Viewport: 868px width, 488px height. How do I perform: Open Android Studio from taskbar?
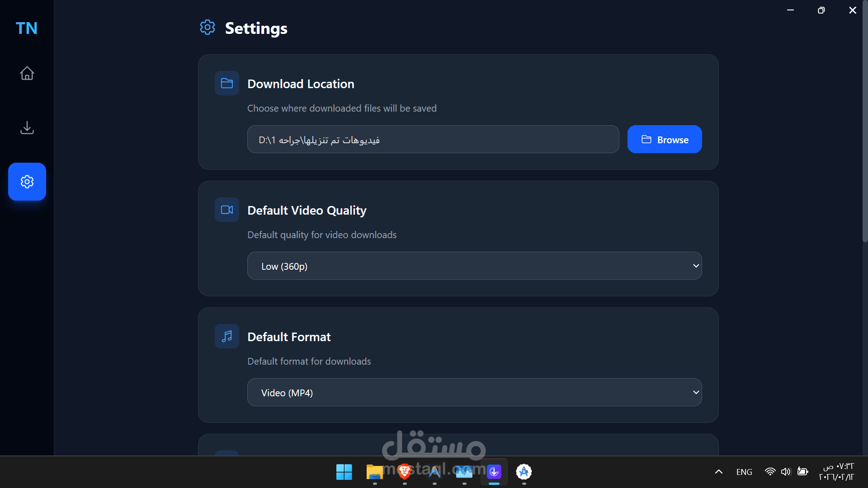[x=524, y=472]
